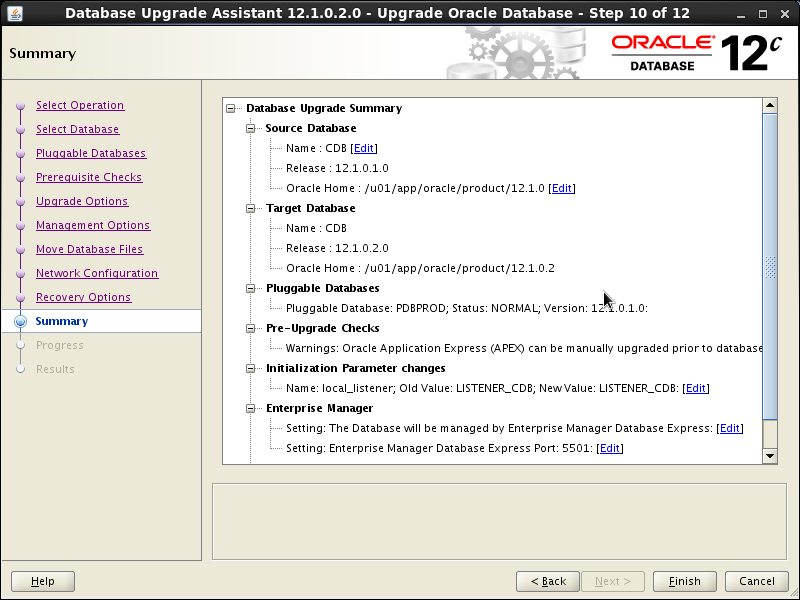Collapse the Enterprise Manager section
Image resolution: width=800 pixels, height=600 pixels.
point(249,408)
